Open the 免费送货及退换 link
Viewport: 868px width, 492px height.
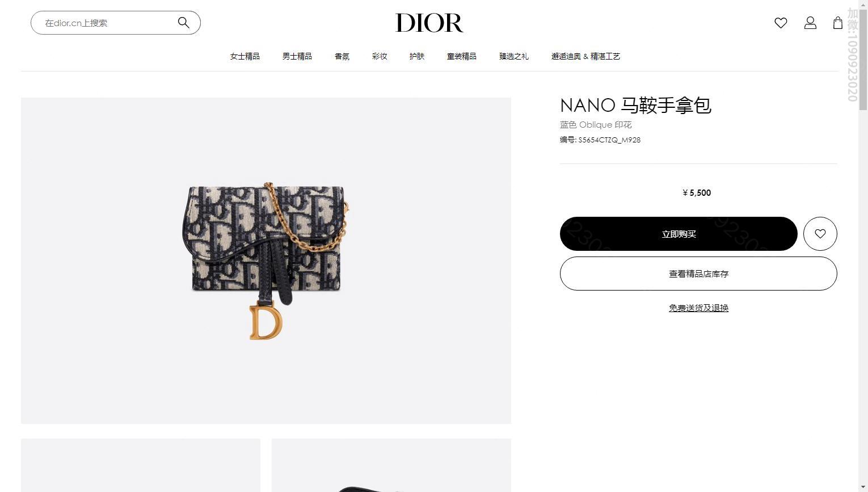[x=698, y=308]
